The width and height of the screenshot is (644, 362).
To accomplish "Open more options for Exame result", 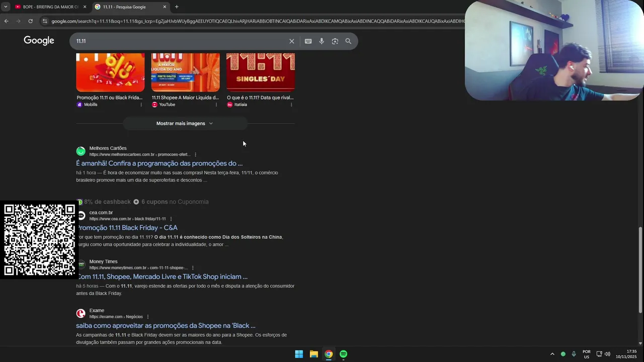I will point(147,317).
